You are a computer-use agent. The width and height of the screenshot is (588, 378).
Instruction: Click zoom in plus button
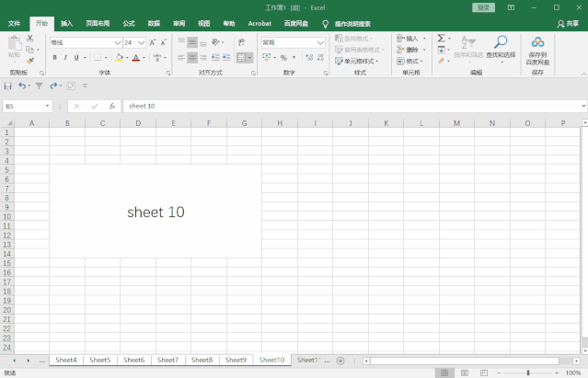coord(557,372)
